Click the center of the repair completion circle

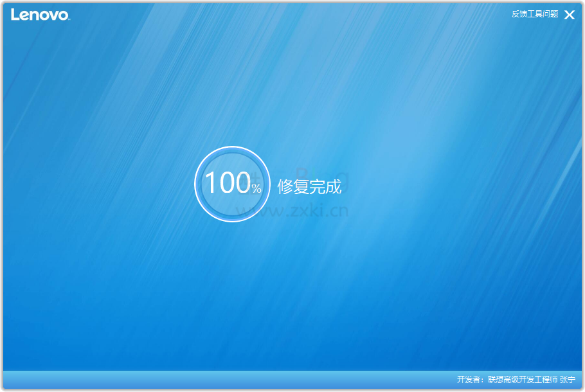click(231, 184)
